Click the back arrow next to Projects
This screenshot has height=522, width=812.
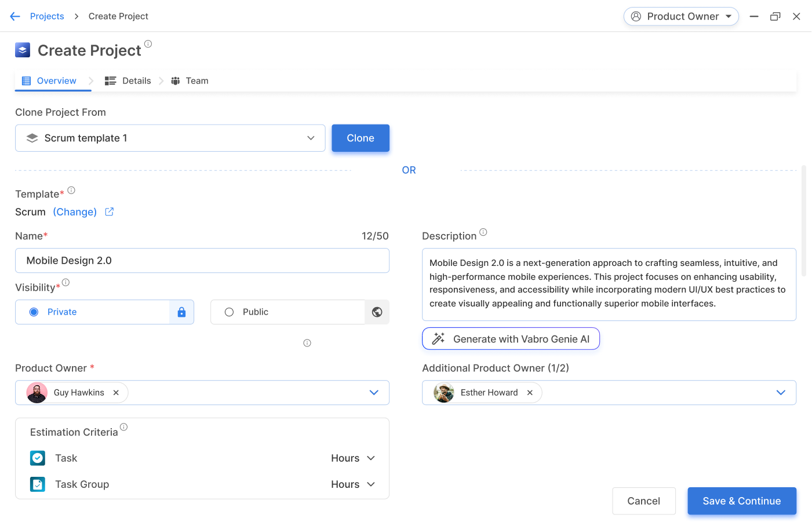15,16
